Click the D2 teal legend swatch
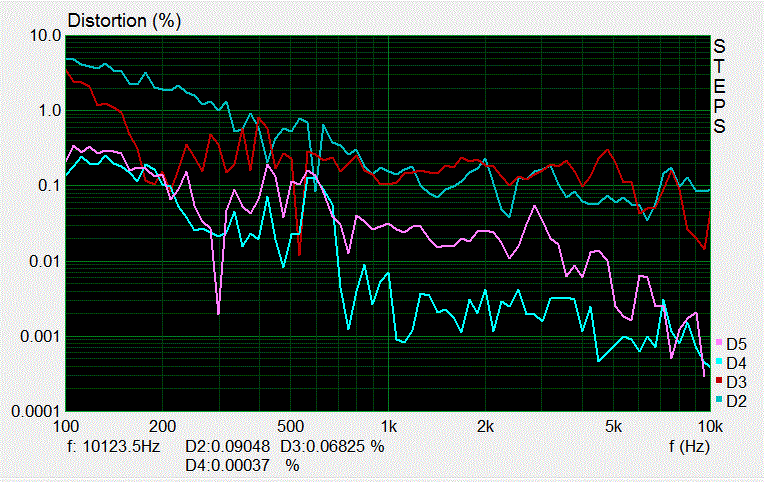This screenshot has width=764, height=482. coord(719,399)
